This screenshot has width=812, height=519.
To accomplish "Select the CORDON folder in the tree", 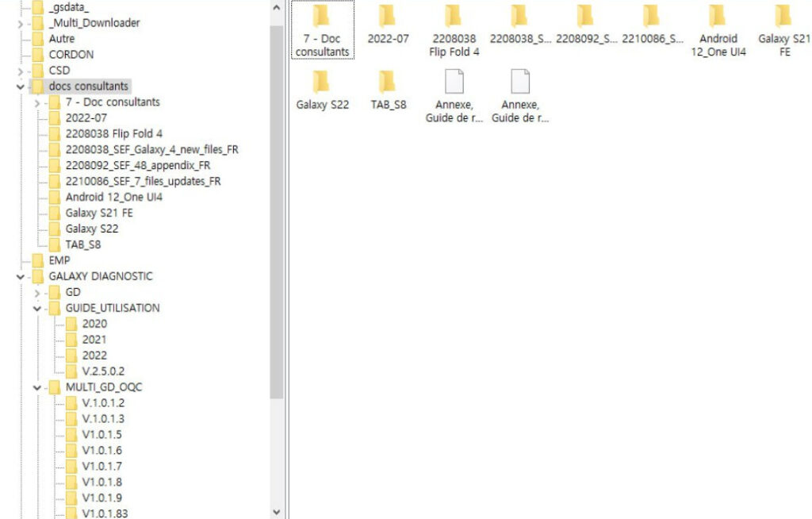I will click(x=71, y=55).
